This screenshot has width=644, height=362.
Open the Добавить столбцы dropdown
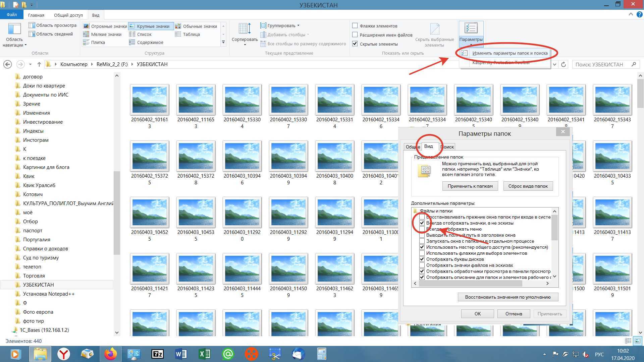point(285,35)
